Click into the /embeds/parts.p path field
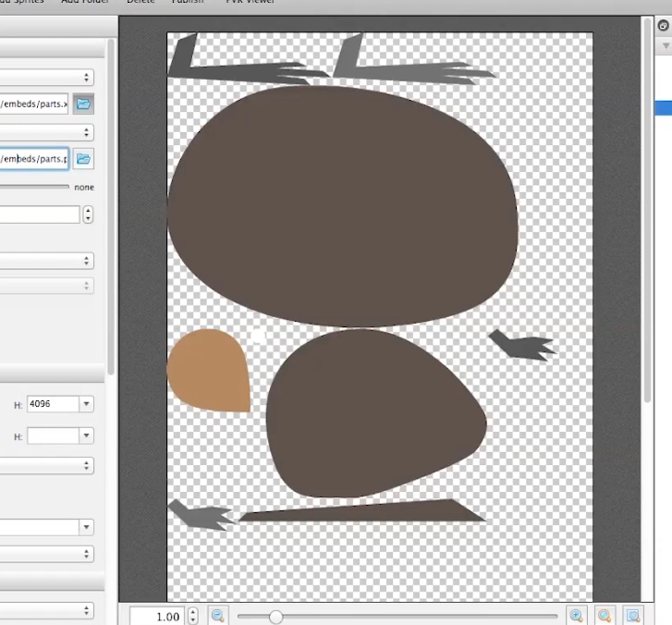The image size is (672, 625). coord(34,159)
